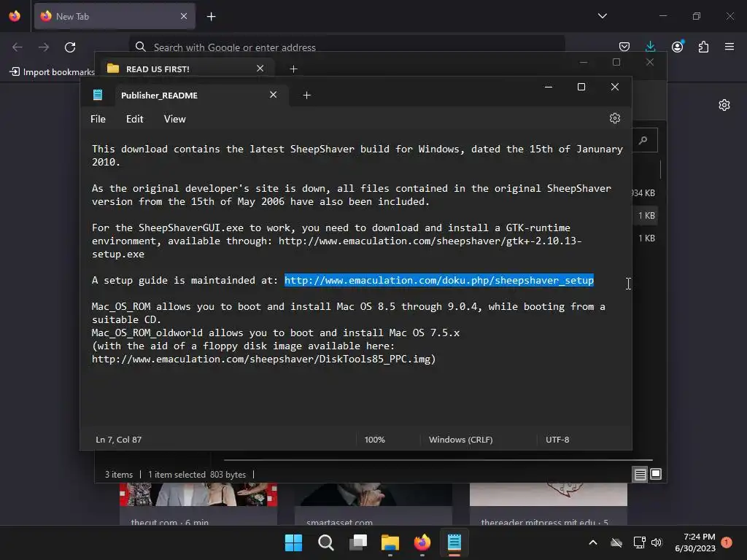Click the Explorer horizontal scrollbar
This screenshot has width=747, height=560.
[x=438, y=460]
